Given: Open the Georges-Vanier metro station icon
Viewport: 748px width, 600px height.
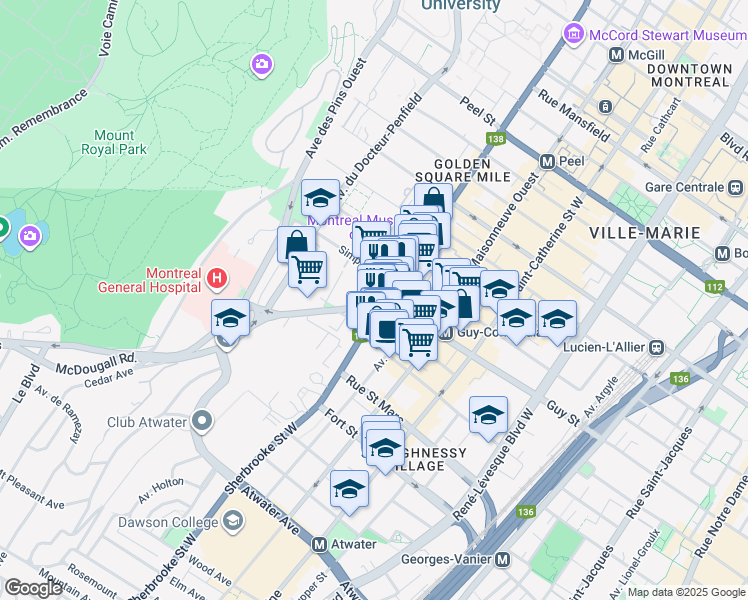Looking at the screenshot, I should point(502,559).
